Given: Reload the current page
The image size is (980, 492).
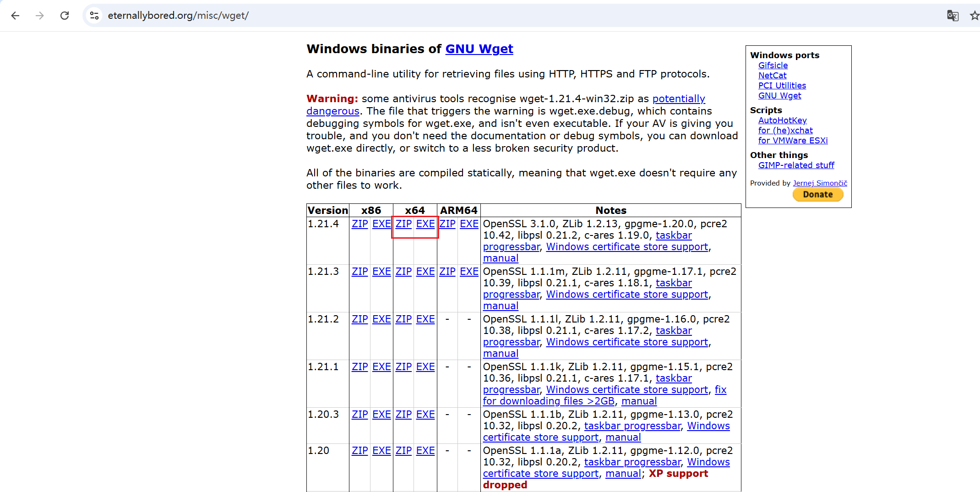Looking at the screenshot, I should [65, 15].
